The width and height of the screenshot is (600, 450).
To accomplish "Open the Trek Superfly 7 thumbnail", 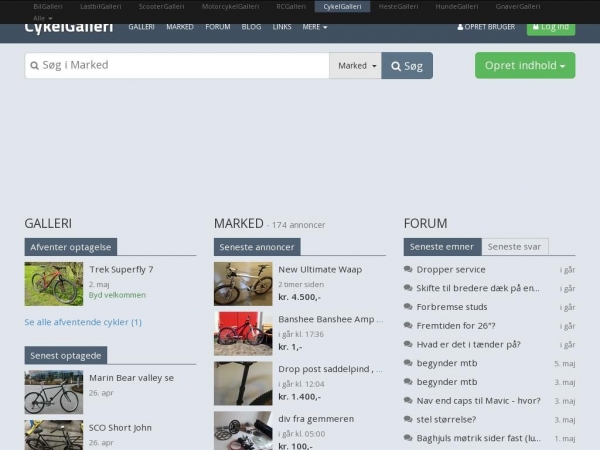I will click(x=54, y=284).
